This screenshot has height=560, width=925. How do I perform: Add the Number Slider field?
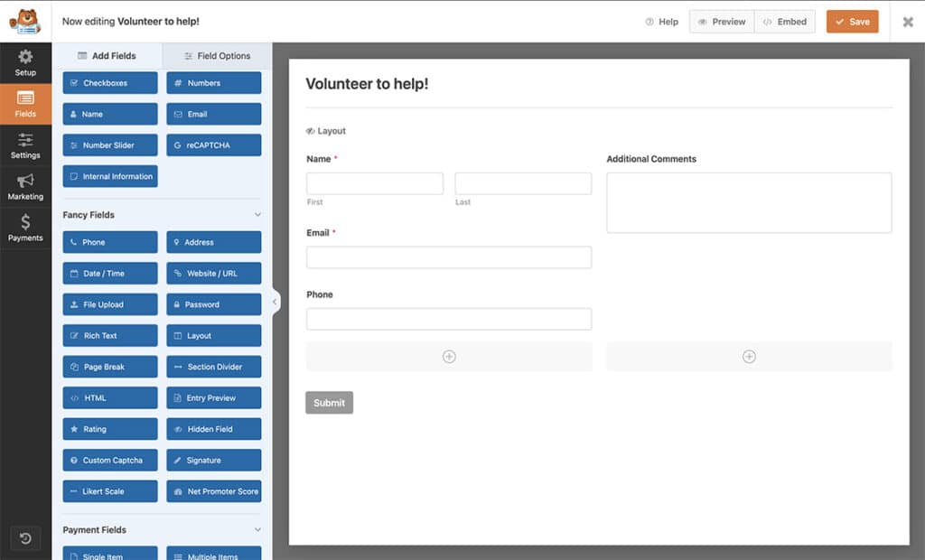pos(110,145)
